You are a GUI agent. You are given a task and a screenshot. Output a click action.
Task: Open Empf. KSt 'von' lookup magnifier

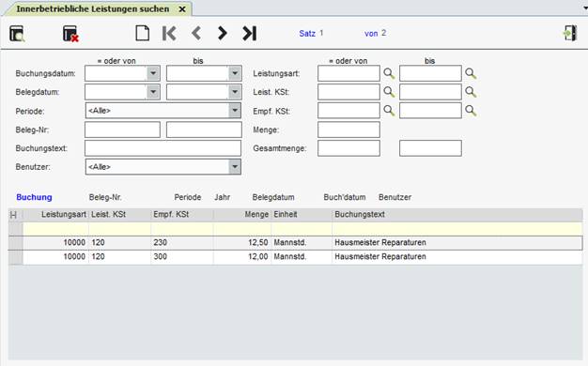click(389, 111)
